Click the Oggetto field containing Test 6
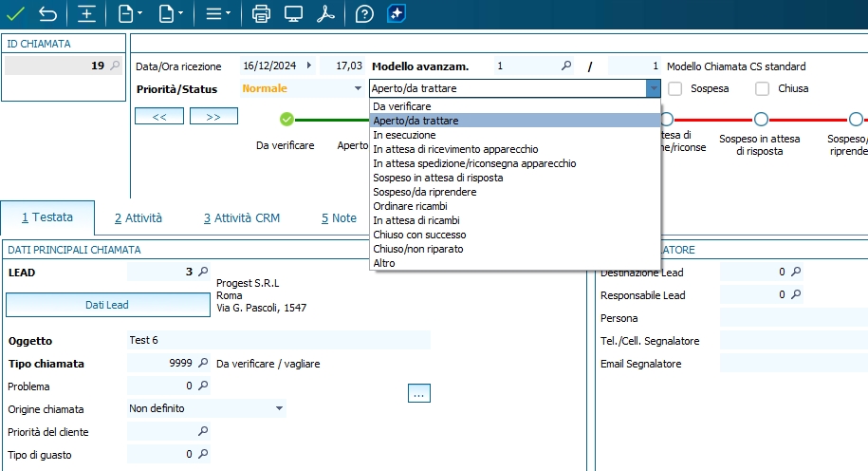The image size is (868, 471). (x=279, y=340)
